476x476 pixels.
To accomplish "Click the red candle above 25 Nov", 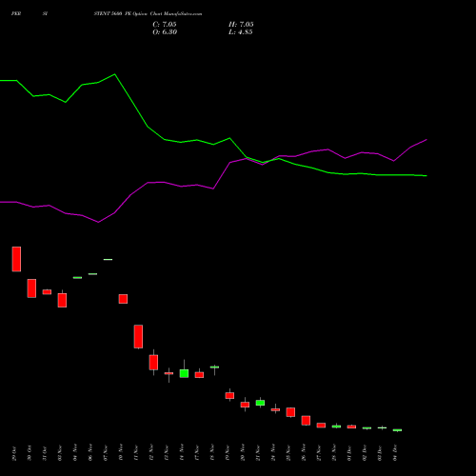I will [290, 412].
